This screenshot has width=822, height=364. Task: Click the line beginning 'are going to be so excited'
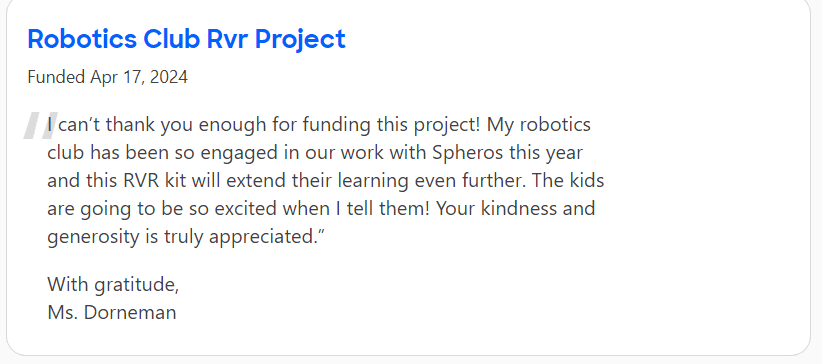click(x=321, y=209)
